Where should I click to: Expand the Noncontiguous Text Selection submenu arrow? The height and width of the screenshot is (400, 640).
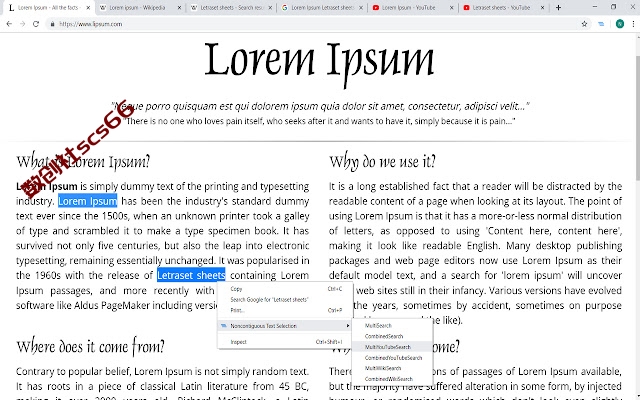(x=347, y=326)
